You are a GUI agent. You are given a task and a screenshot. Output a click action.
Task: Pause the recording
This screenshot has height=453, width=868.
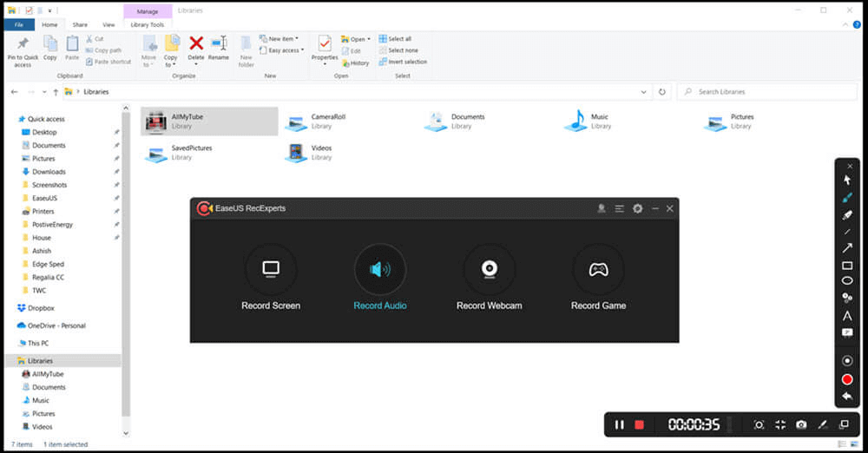coord(620,424)
